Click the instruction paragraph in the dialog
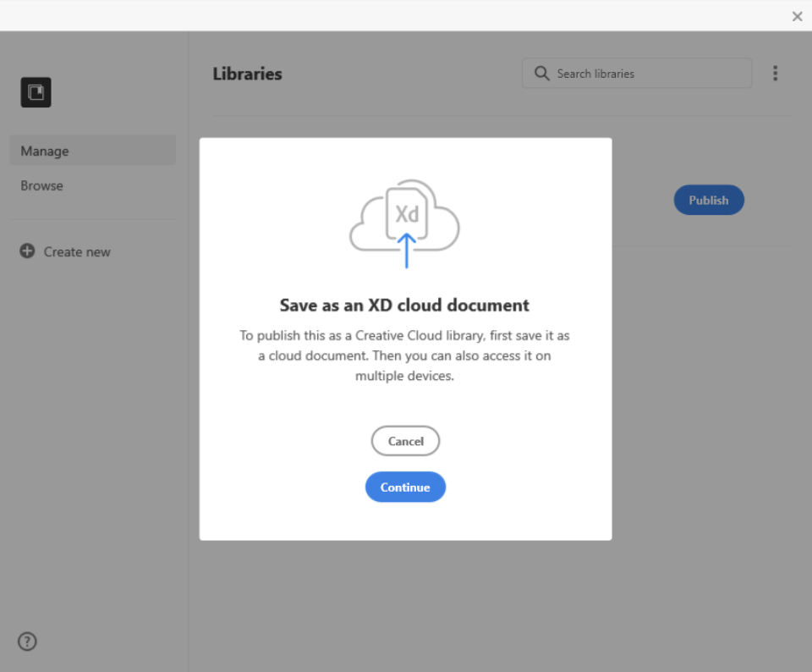 404,355
